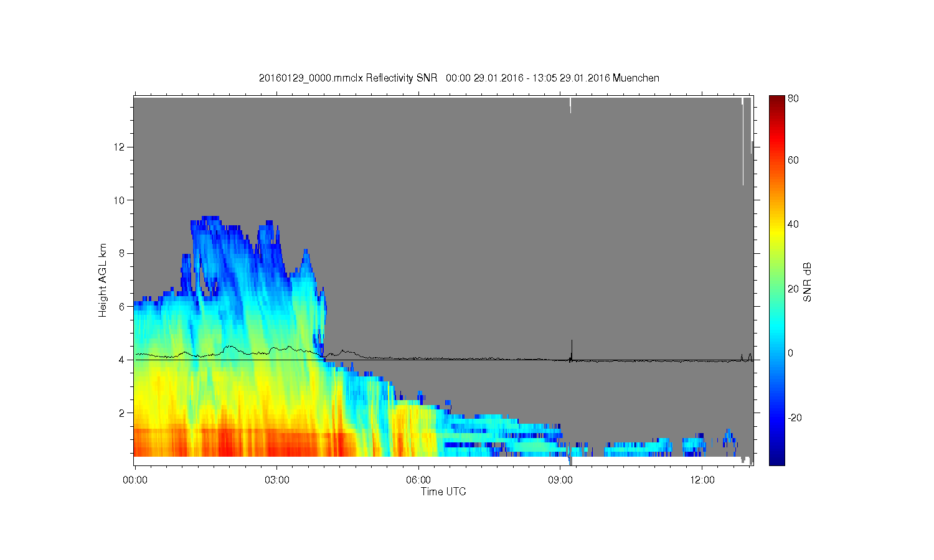Click the height axis label '8'
This screenshot has height=560, width=934.
point(123,253)
